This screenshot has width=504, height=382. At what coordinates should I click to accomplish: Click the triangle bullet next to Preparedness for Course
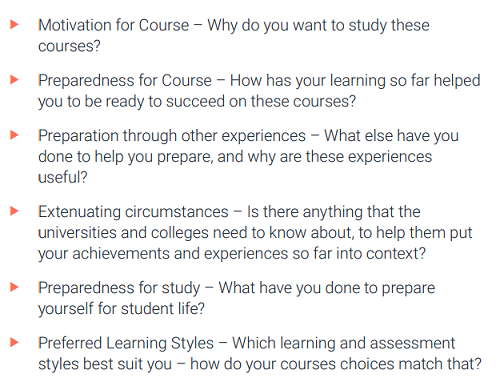click(14, 80)
